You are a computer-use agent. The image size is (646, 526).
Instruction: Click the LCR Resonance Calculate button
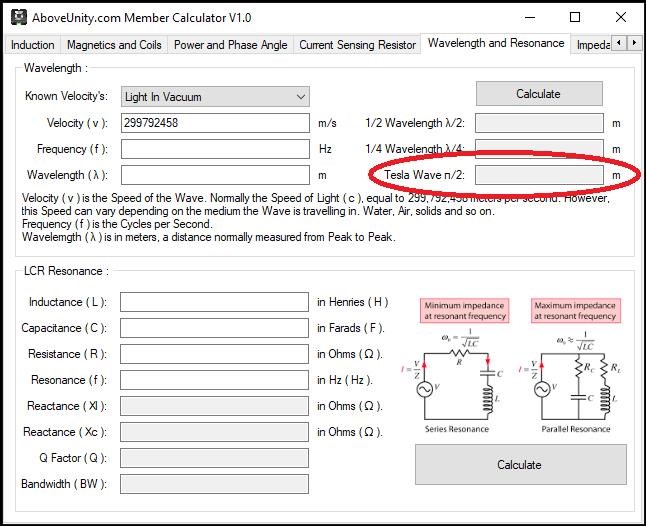coord(520,465)
